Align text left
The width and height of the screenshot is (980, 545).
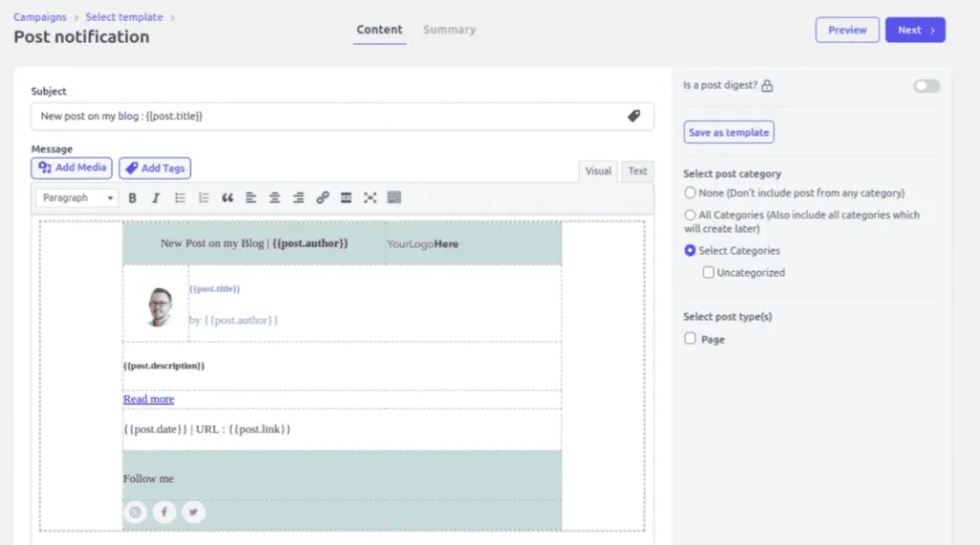251,197
